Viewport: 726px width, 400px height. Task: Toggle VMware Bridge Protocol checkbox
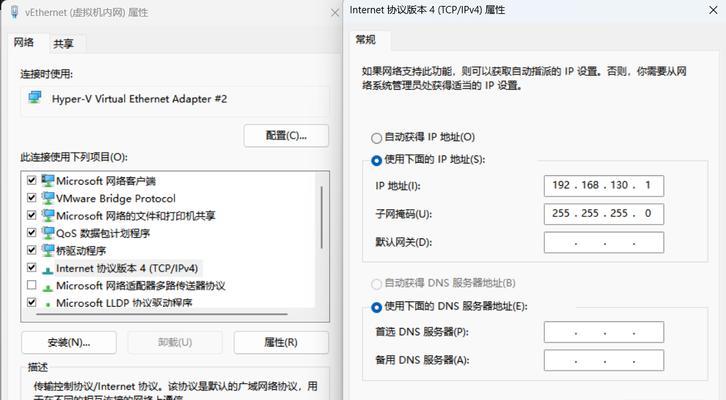click(x=31, y=198)
